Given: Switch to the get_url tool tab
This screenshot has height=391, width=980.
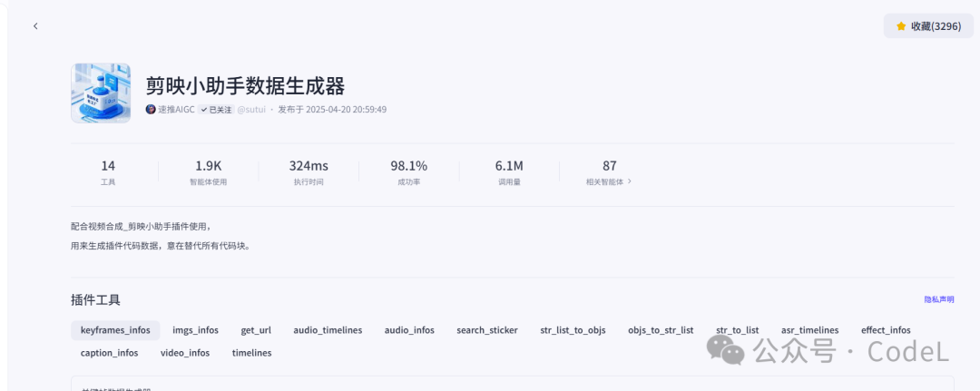Looking at the screenshot, I should point(256,330).
